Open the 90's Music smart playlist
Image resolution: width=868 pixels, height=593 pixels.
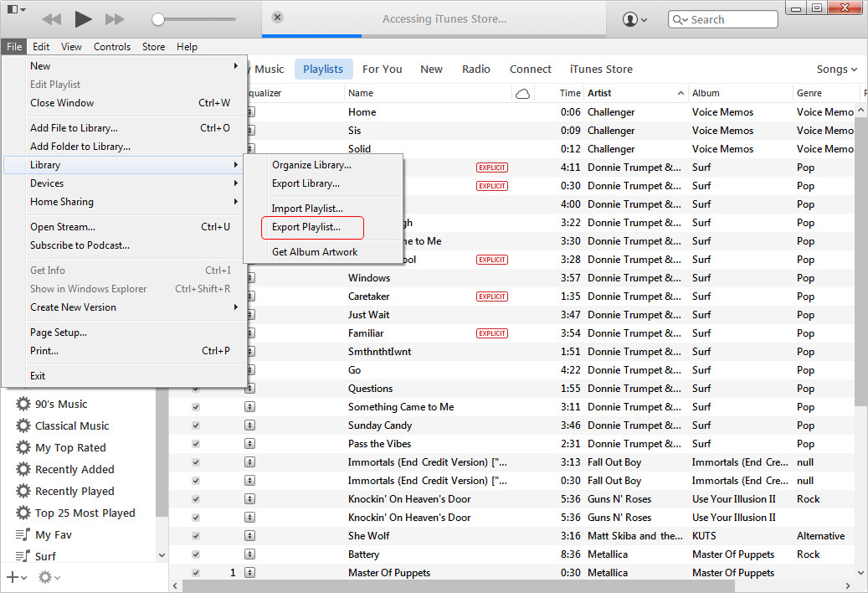[60, 404]
